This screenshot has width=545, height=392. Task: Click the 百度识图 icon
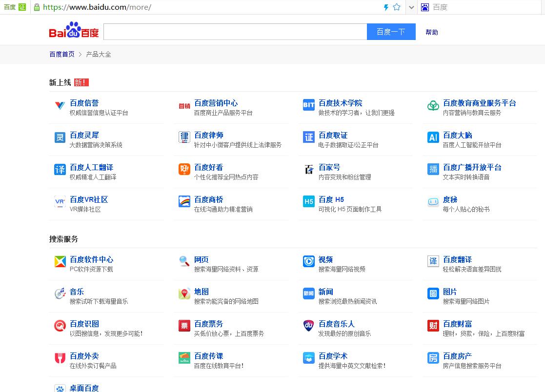coord(60,326)
